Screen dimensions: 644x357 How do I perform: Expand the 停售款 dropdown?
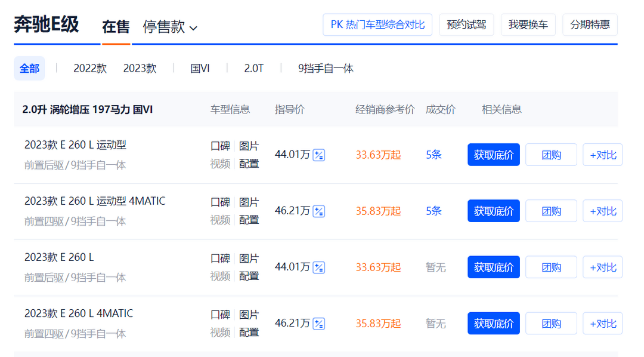[x=170, y=27]
